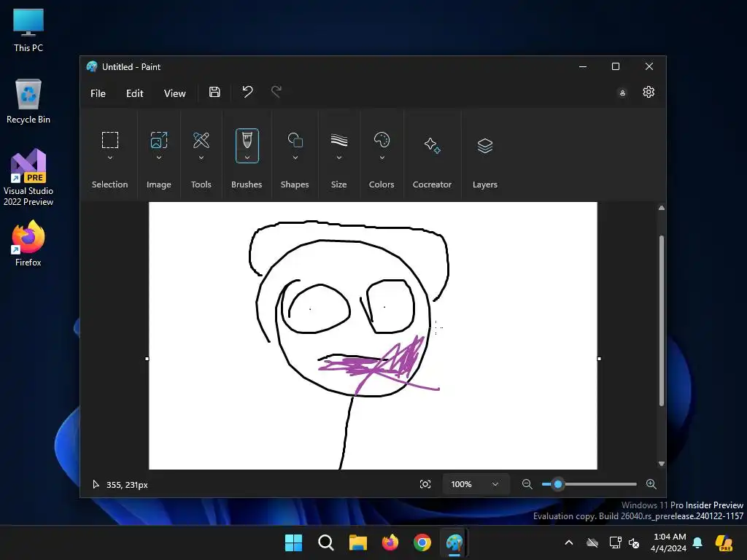Open the notifications bell icon
Viewport: 747px width, 560px height.
[697, 542]
